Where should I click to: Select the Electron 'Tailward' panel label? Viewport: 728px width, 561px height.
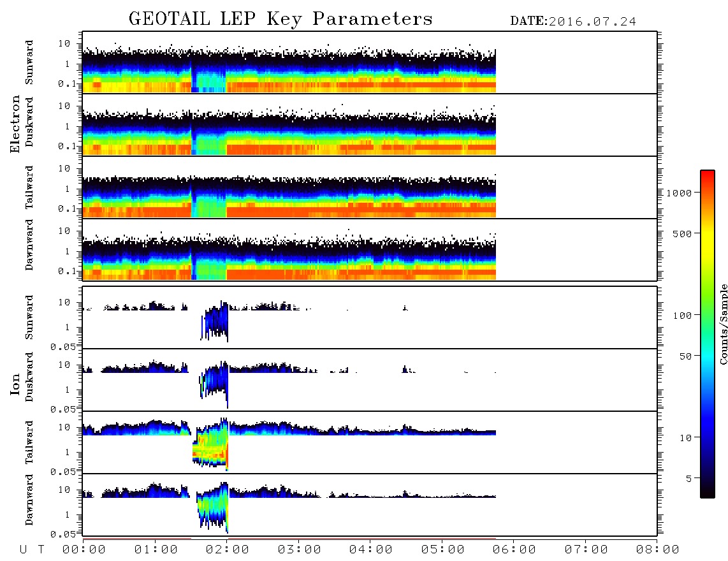(29, 187)
